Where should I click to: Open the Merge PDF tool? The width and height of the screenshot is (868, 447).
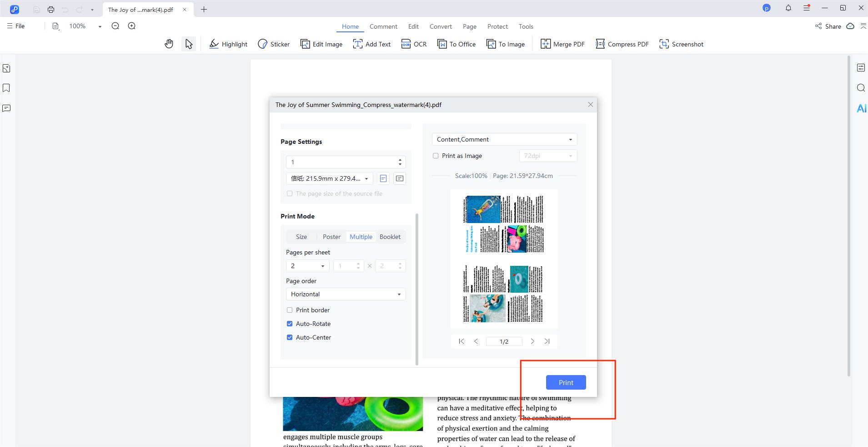562,44
